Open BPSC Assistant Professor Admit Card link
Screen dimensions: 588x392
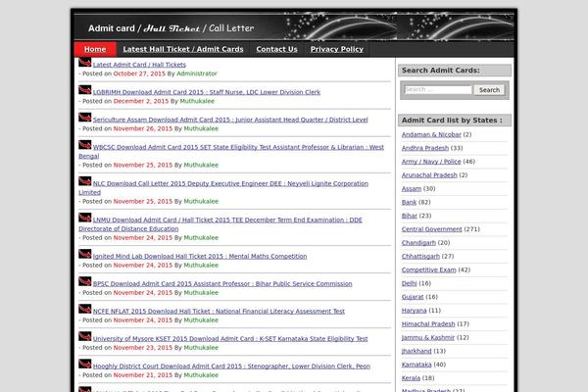click(222, 283)
